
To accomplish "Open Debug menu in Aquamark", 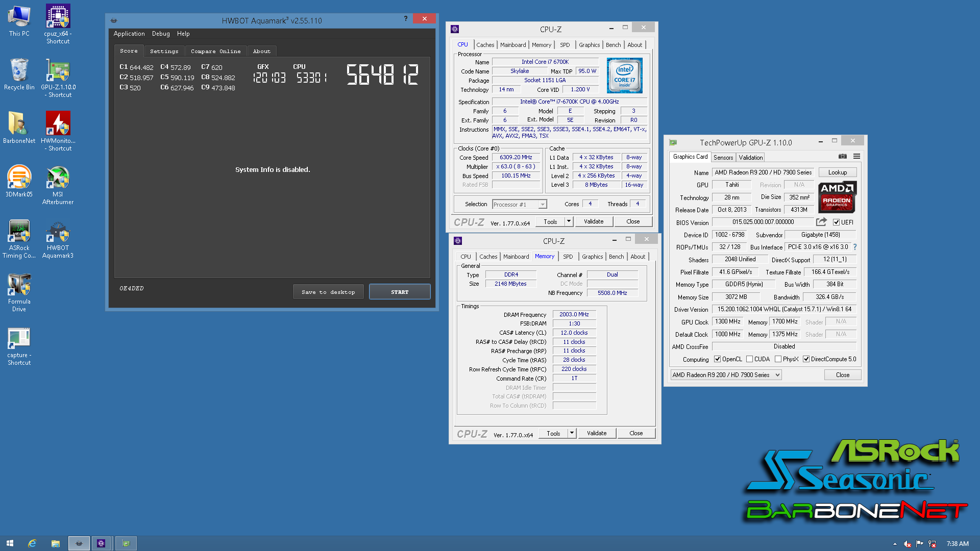I will tap(161, 34).
